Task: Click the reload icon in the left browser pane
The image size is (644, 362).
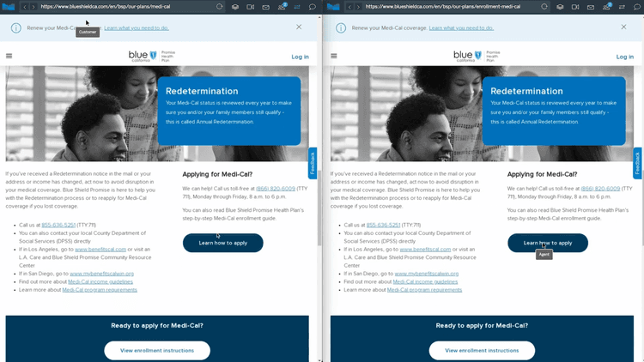Action: (x=220, y=7)
